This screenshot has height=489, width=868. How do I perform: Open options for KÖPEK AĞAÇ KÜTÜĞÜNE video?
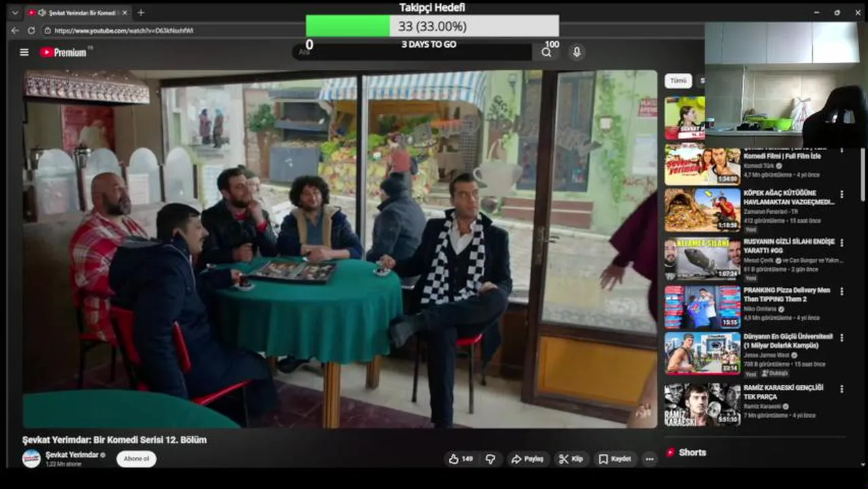[842, 194]
